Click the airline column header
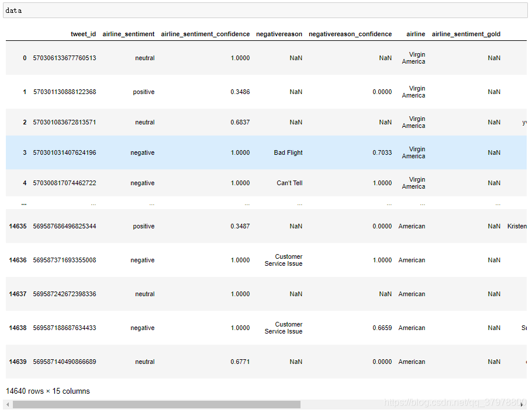 (x=416, y=34)
